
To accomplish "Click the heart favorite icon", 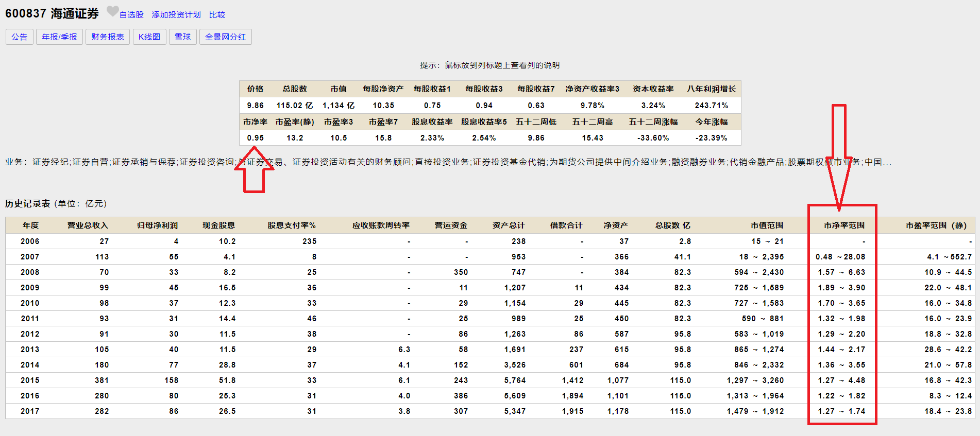I will pos(112,11).
